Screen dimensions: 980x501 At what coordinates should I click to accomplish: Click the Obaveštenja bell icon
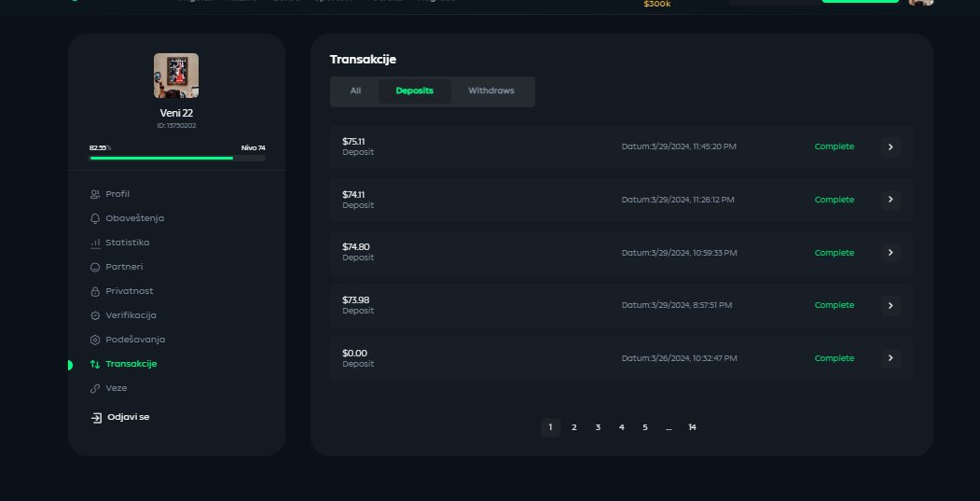[95, 219]
